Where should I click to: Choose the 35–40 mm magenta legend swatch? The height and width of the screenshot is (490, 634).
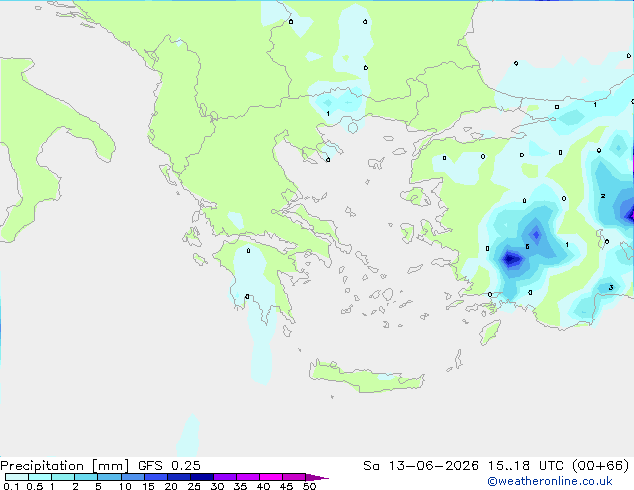pyautogui.click(x=248, y=477)
